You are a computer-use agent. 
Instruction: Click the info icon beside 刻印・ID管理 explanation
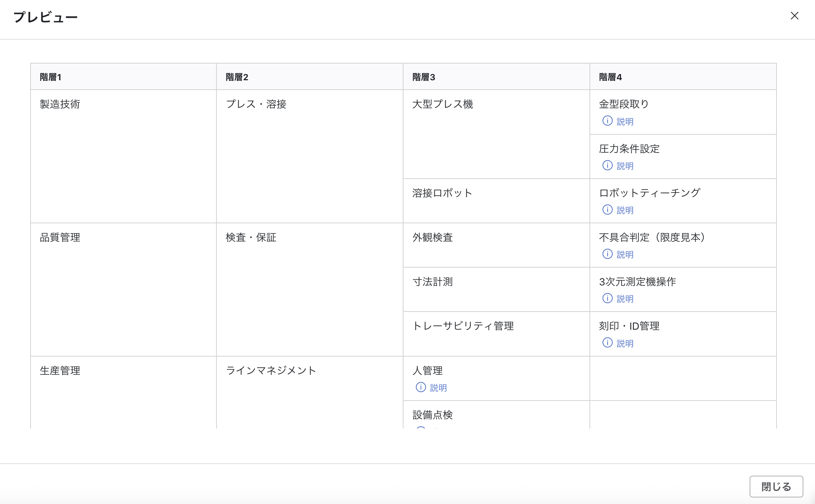click(x=607, y=343)
